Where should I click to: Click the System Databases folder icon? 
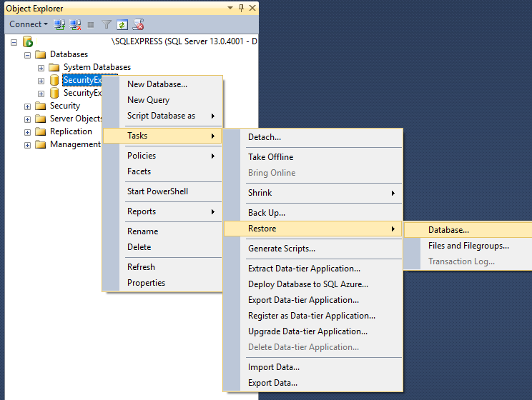(54, 67)
